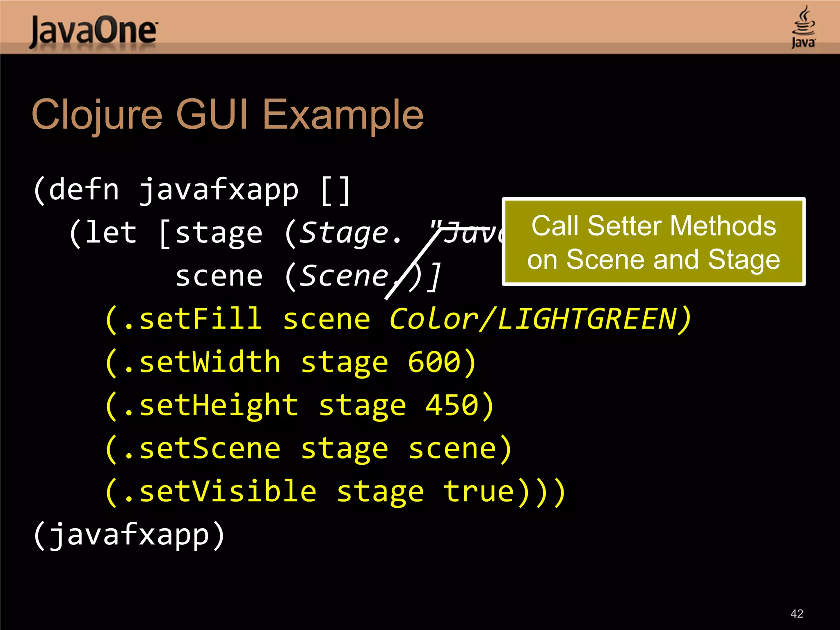The image size is (840, 630).
Task: Click the height value 450
Action: point(452,406)
